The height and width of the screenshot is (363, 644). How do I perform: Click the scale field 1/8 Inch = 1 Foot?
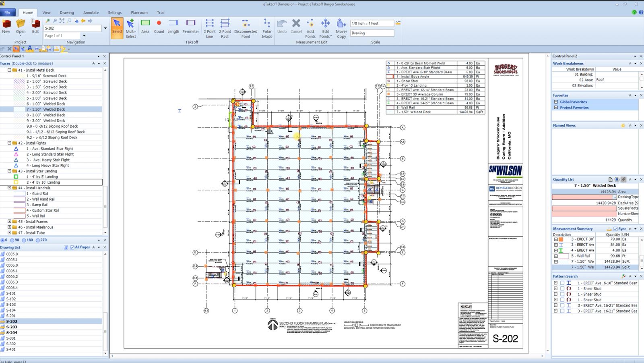(372, 23)
